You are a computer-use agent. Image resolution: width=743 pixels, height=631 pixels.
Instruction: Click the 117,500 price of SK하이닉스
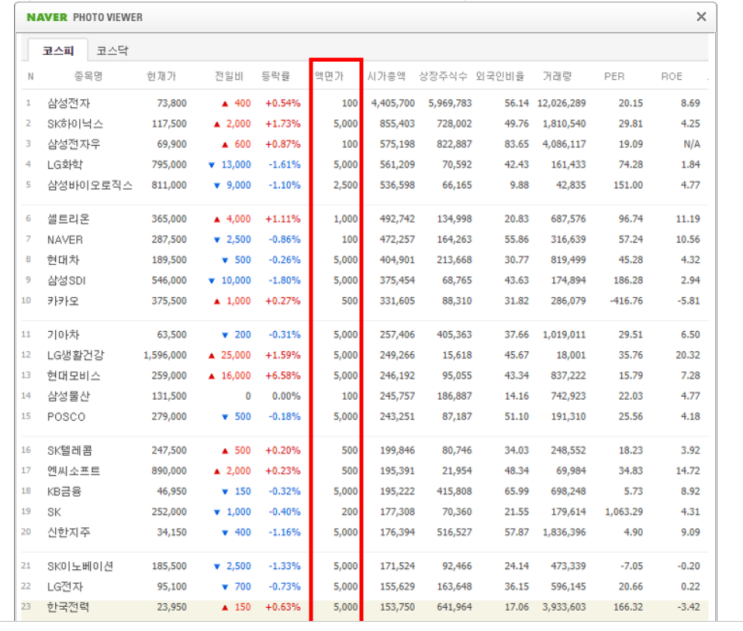click(x=169, y=124)
